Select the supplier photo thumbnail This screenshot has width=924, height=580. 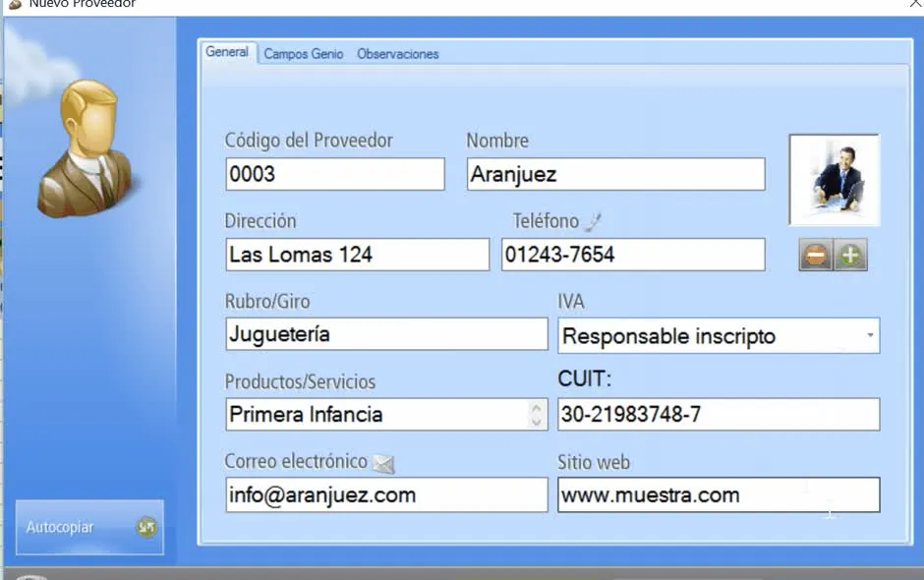[835, 180]
